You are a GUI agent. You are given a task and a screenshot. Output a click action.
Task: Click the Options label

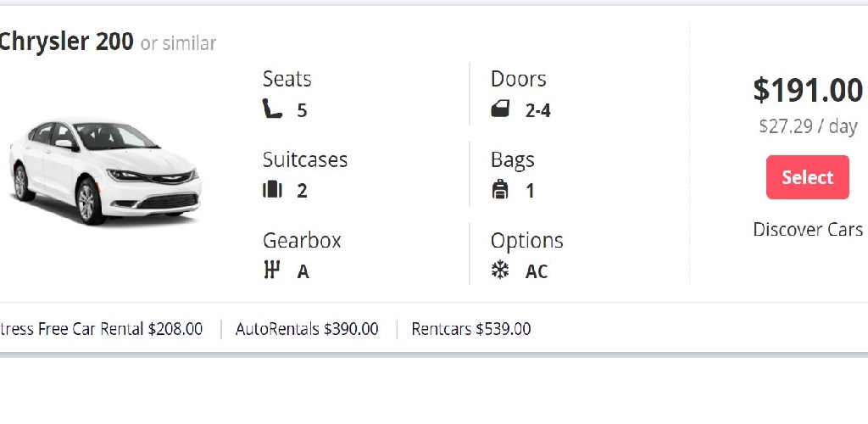pos(526,240)
